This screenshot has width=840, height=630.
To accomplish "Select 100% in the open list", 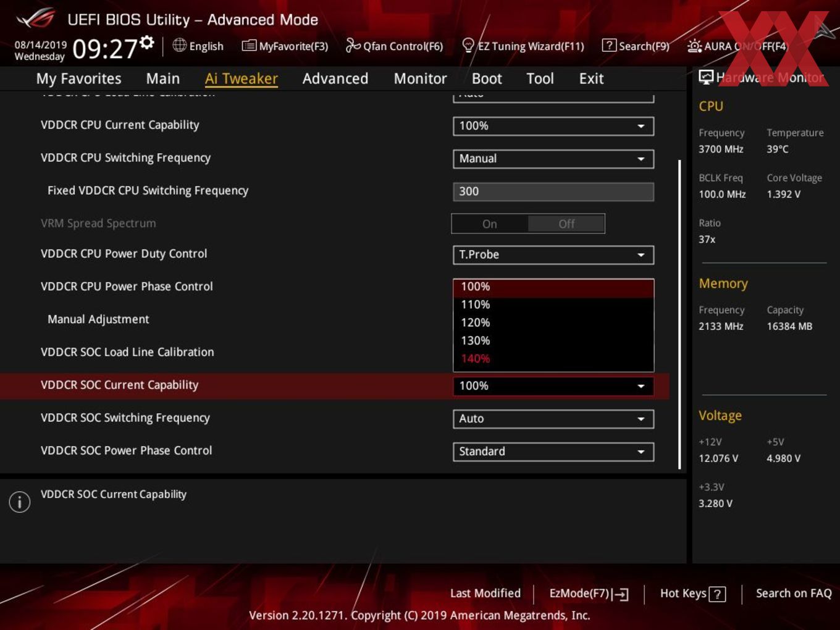I will click(x=553, y=287).
